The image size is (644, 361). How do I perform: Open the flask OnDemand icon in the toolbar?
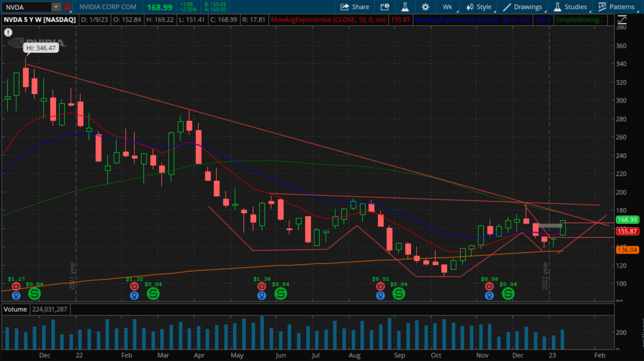point(405,7)
